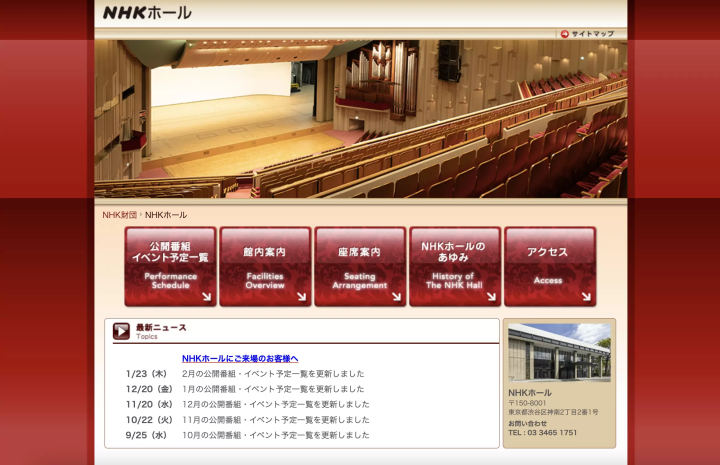Select the 12/20 (金) news entry

245,389
